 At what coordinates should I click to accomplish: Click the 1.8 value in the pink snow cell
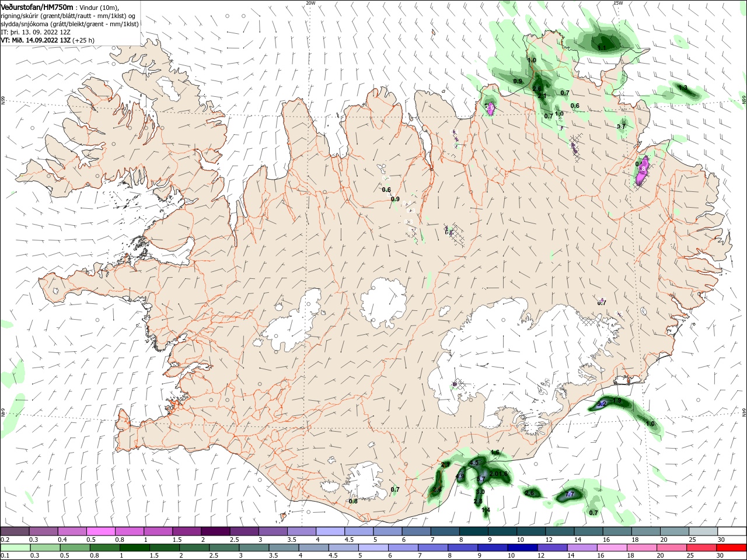[643, 169]
